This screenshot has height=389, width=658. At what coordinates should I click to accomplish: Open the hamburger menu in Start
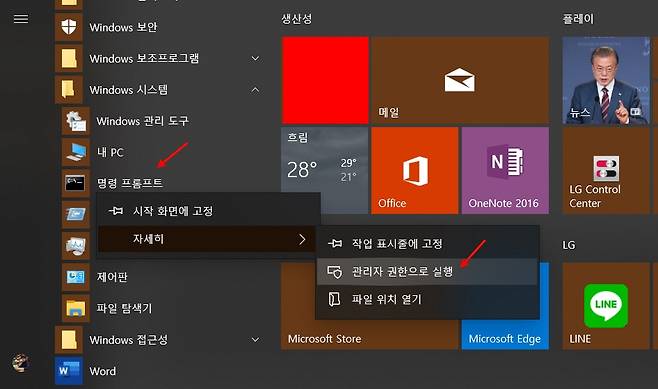pyautogui.click(x=21, y=19)
